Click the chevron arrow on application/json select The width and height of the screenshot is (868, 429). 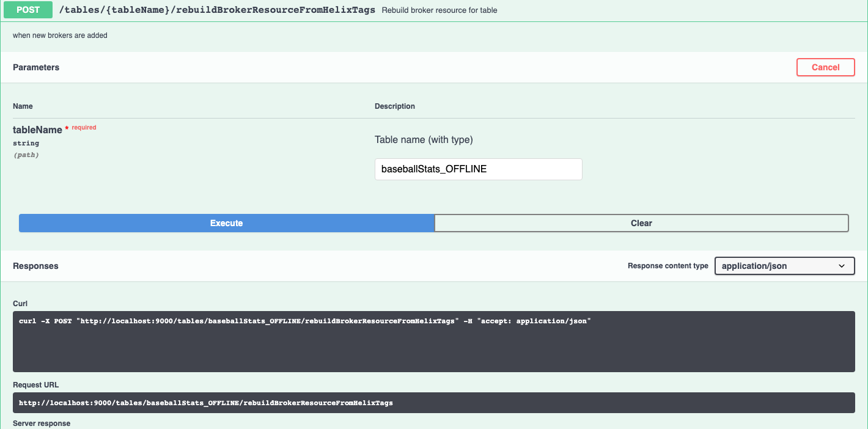tap(842, 266)
